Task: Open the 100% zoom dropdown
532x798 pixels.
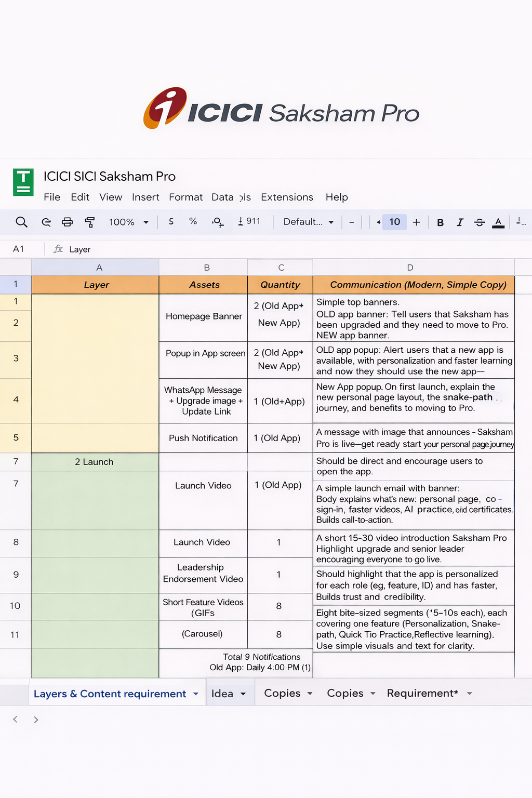Action: coord(129,222)
